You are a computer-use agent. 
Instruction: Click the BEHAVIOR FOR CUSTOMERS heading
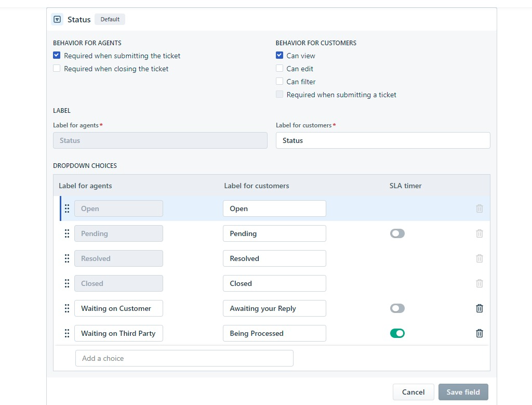[x=316, y=43]
